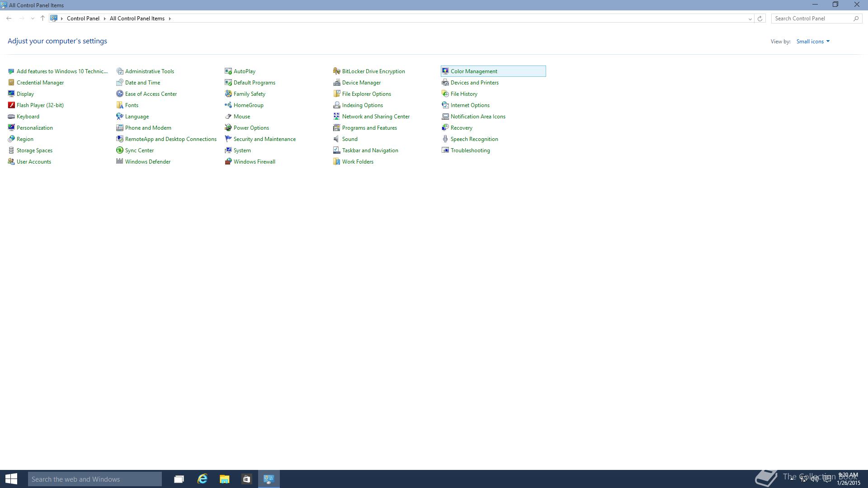Click the Storage Spaces icon
Screen dimensions: 868x488
point(11,150)
